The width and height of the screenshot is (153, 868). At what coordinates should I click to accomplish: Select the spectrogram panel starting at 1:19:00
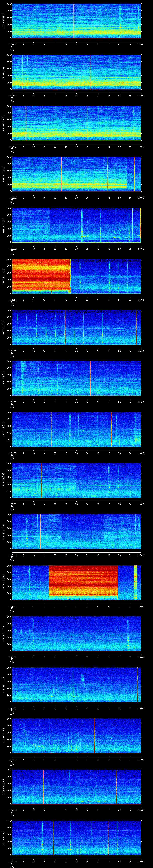tap(76, 174)
